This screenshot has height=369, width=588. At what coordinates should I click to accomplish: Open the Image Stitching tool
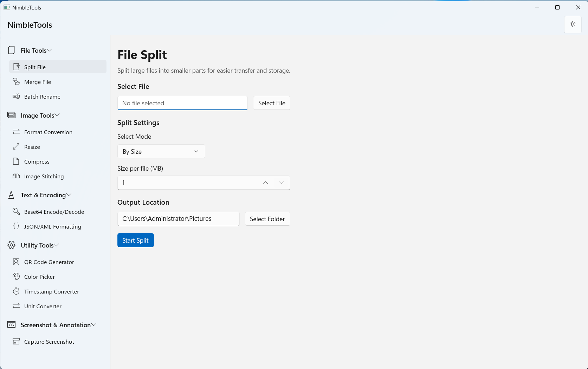tap(44, 176)
